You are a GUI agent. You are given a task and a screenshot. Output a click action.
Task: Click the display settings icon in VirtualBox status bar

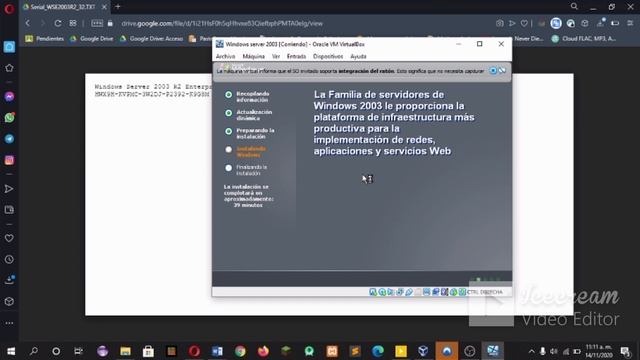click(x=427, y=292)
